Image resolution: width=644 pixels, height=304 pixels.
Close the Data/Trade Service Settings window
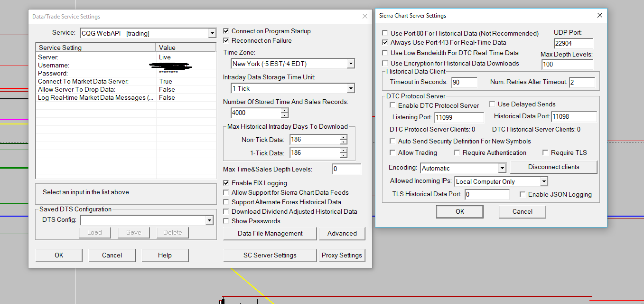coord(364,16)
